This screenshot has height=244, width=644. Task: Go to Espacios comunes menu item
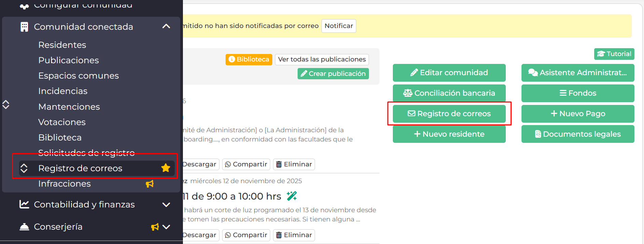(x=78, y=76)
